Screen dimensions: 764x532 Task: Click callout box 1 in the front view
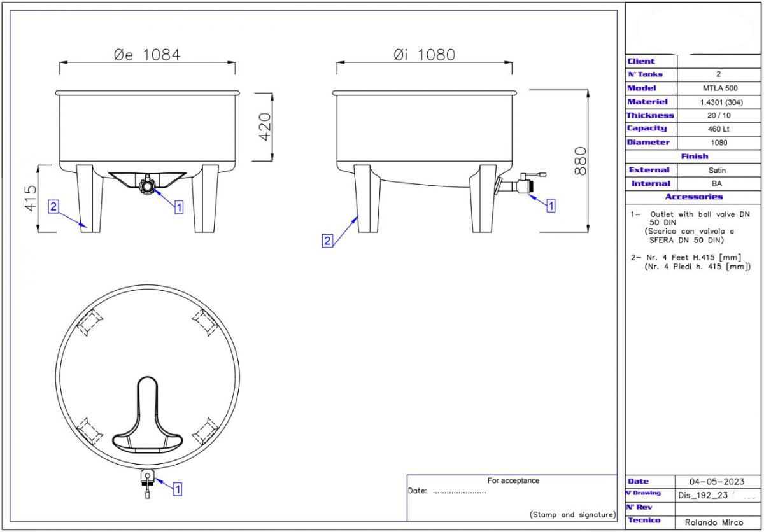pos(178,207)
